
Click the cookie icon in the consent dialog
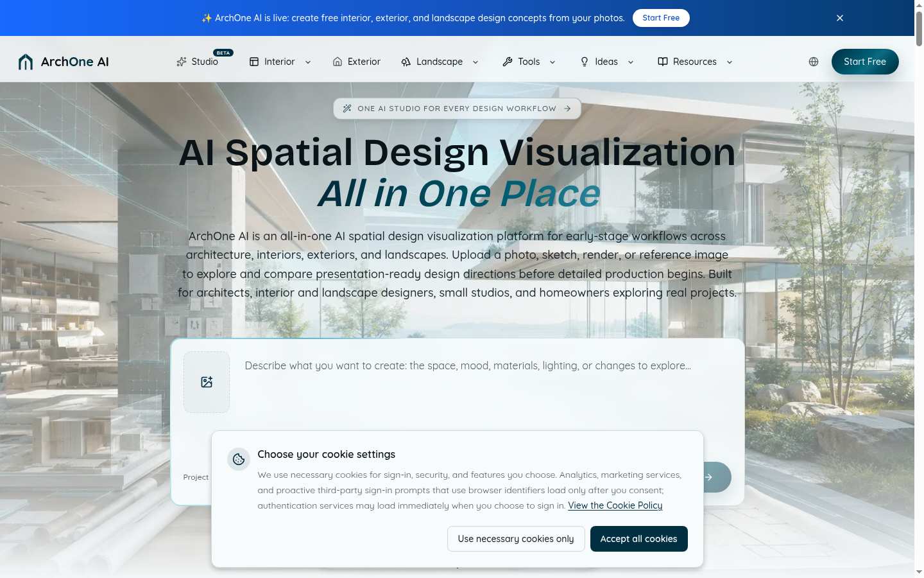pyautogui.click(x=239, y=459)
